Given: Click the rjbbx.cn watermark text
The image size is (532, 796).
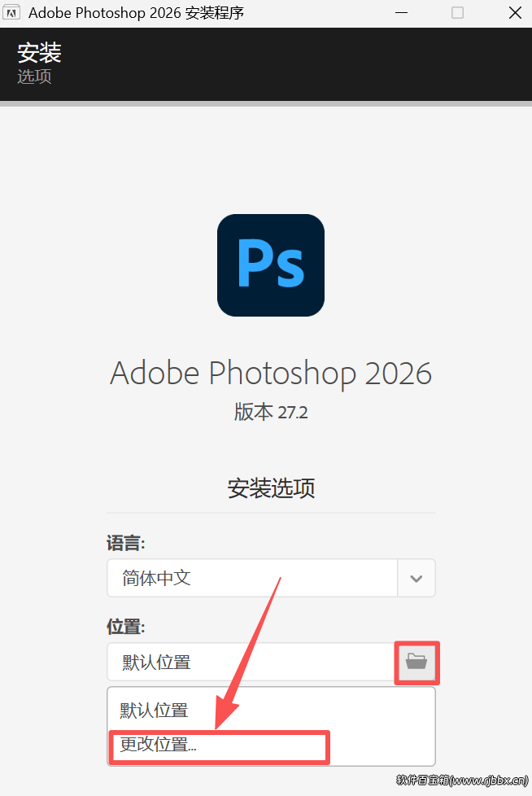Looking at the screenshot, I should click(462, 781).
